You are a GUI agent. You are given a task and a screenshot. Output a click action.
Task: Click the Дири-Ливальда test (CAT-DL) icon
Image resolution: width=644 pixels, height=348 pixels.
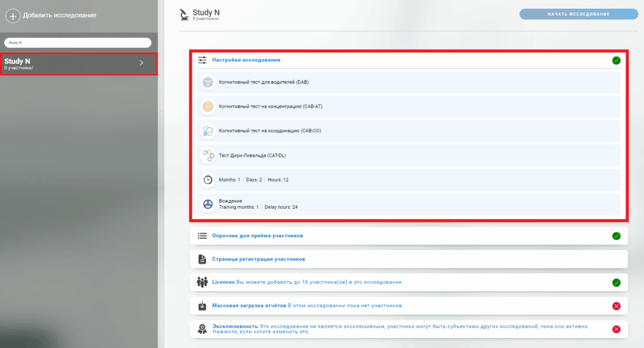208,155
